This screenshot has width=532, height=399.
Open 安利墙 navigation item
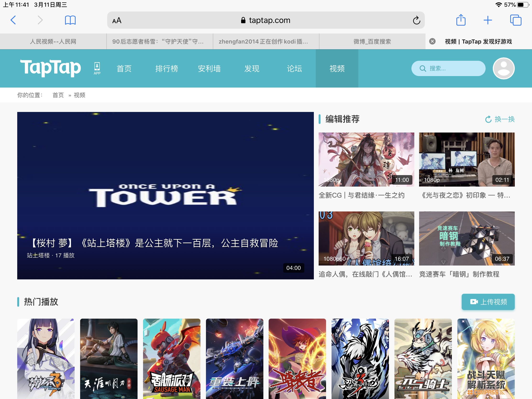(x=209, y=69)
